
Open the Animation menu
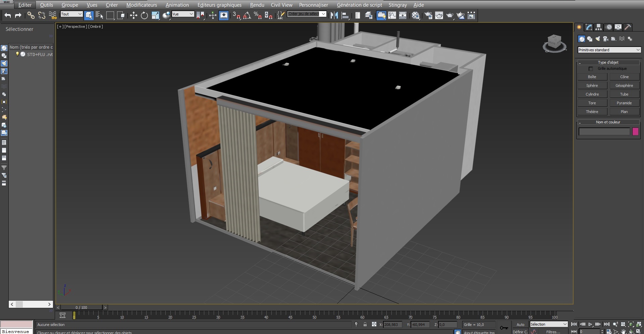[x=177, y=5]
